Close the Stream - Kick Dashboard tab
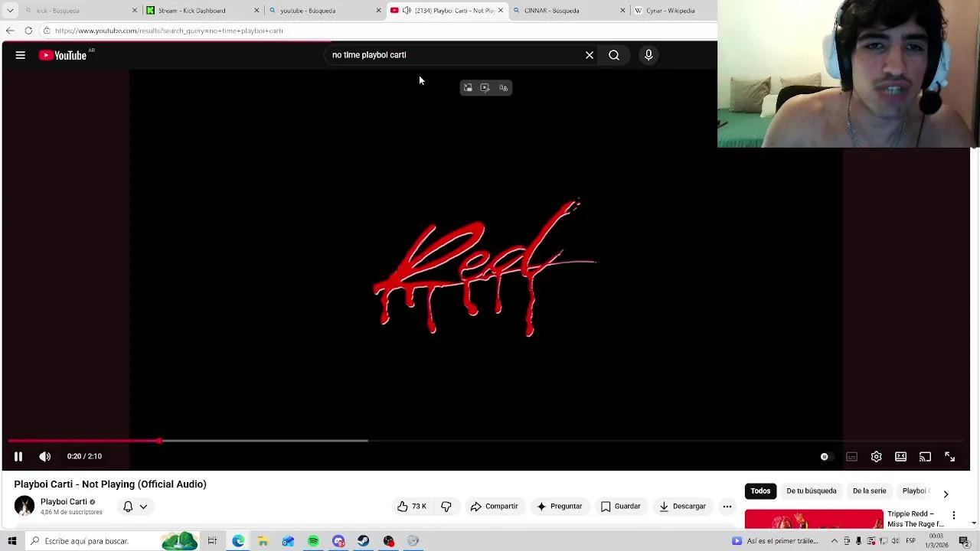This screenshot has width=980, height=551. pos(256,11)
